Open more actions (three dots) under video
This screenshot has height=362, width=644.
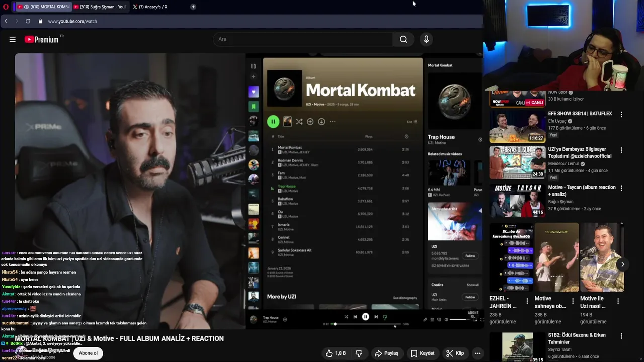pos(478,353)
